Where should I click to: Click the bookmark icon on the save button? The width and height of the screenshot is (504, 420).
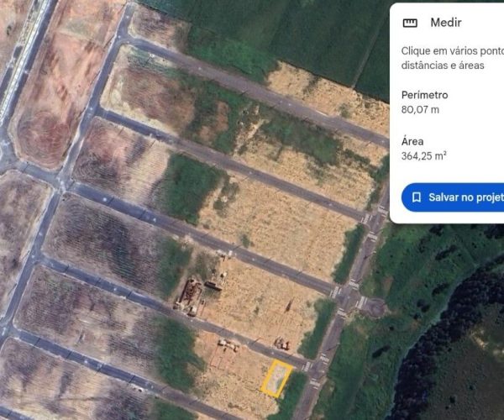coord(416,197)
